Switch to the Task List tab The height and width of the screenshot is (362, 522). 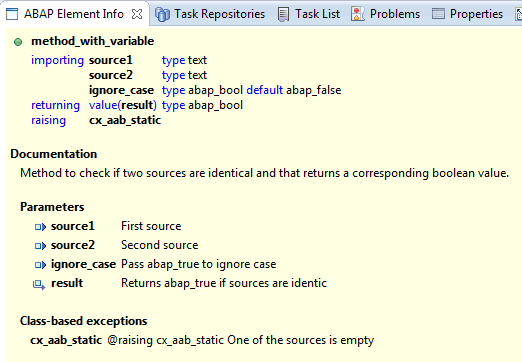point(309,14)
